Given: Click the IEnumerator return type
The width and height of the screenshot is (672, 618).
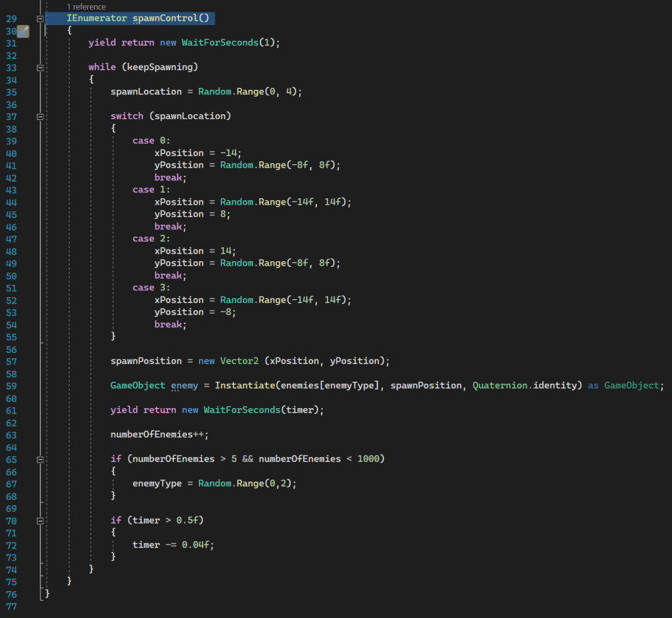Looking at the screenshot, I should point(96,18).
